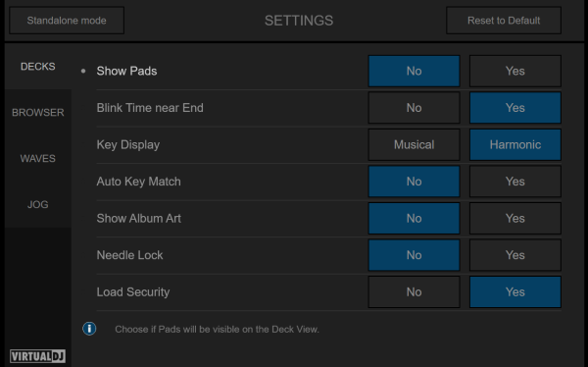This screenshot has height=367, width=588.
Task: Click the Standalone mode button
Action: pyautogui.click(x=67, y=21)
